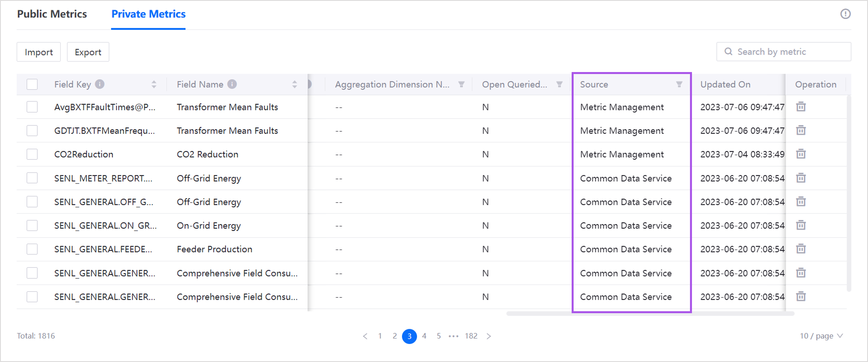Click the horizontal table scrollbar
Screen dimensions: 868x362
coord(650,314)
